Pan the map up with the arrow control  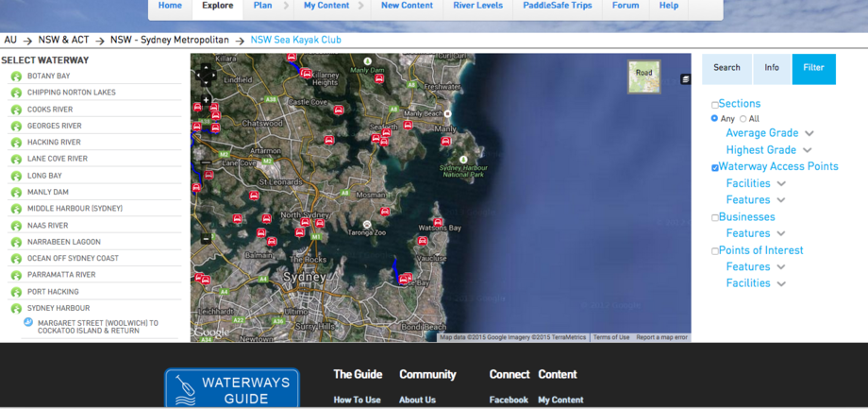click(x=206, y=66)
